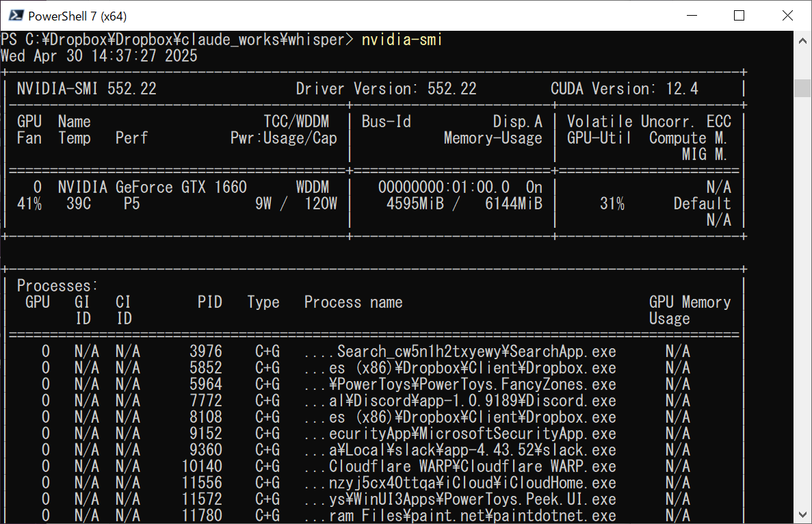Click PID 11572 in process list
Screen dimensions: 812x524
click(x=201, y=499)
